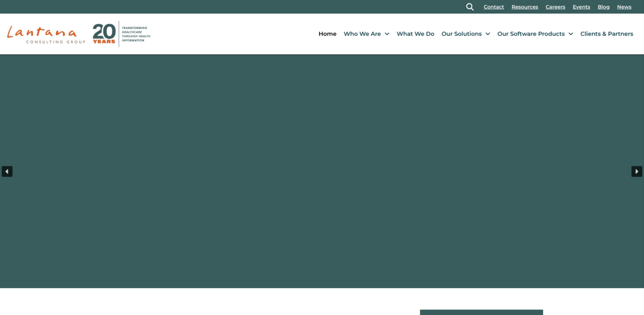Click the Our Software Products label
This screenshot has height=315, width=644.
(x=531, y=34)
